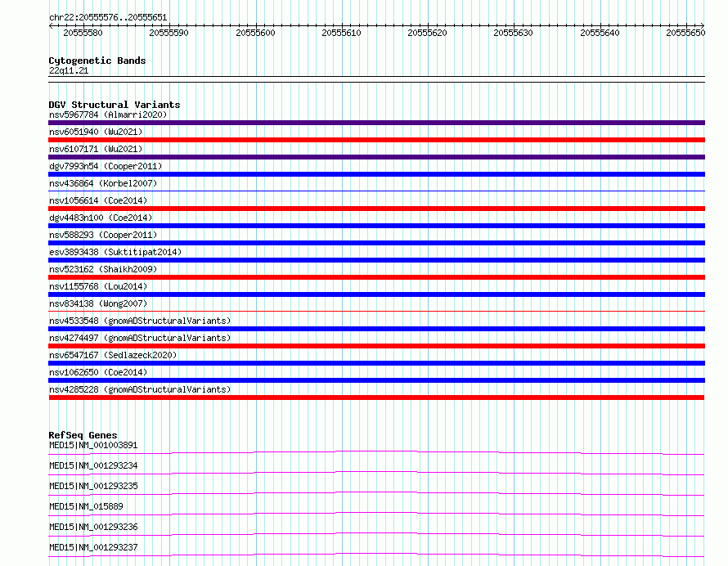
Task: Open the nsv6051940 (Wu2021) variant label
Action: (96, 132)
